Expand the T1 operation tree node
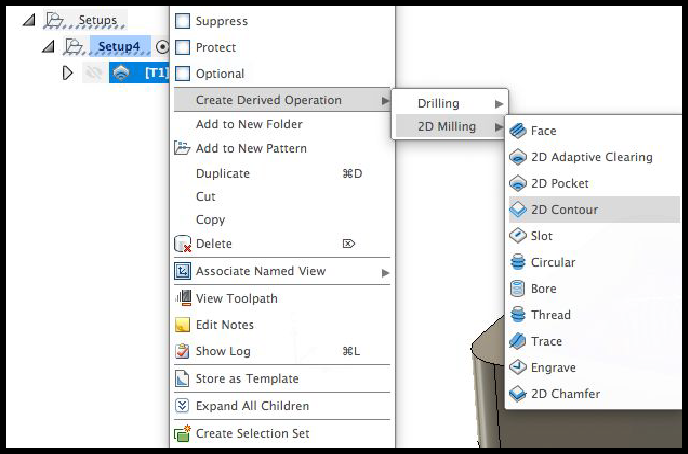 click(x=68, y=73)
